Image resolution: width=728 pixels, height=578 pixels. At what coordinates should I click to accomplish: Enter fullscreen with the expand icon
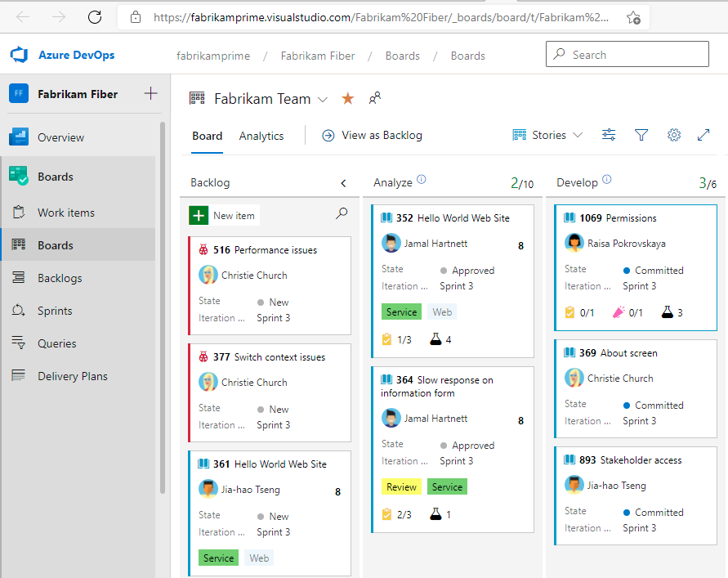click(x=703, y=135)
